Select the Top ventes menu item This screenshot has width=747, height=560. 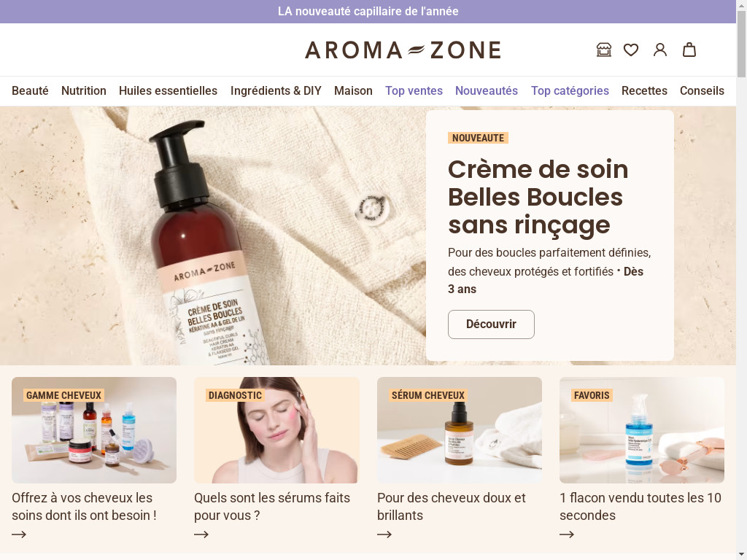coord(414,90)
